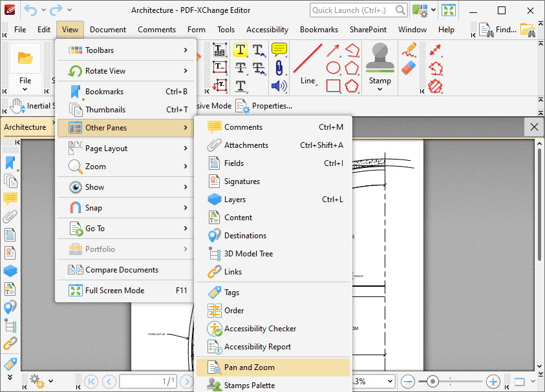Open the Toolbars submenu

tap(125, 50)
